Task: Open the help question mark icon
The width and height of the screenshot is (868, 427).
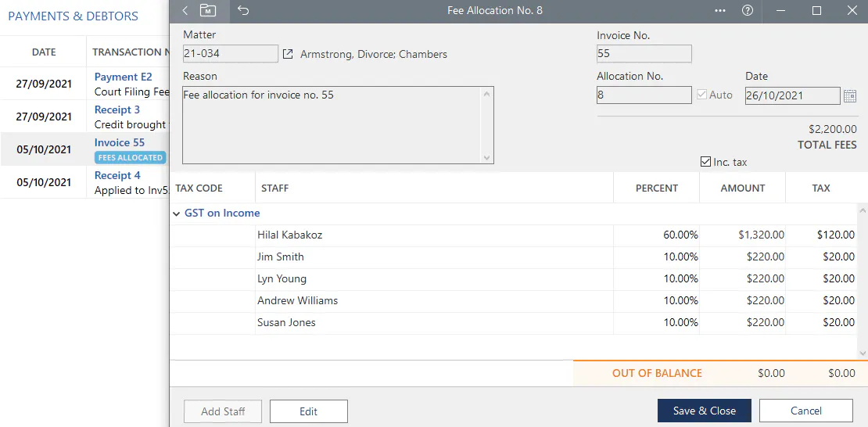Action: pos(748,10)
